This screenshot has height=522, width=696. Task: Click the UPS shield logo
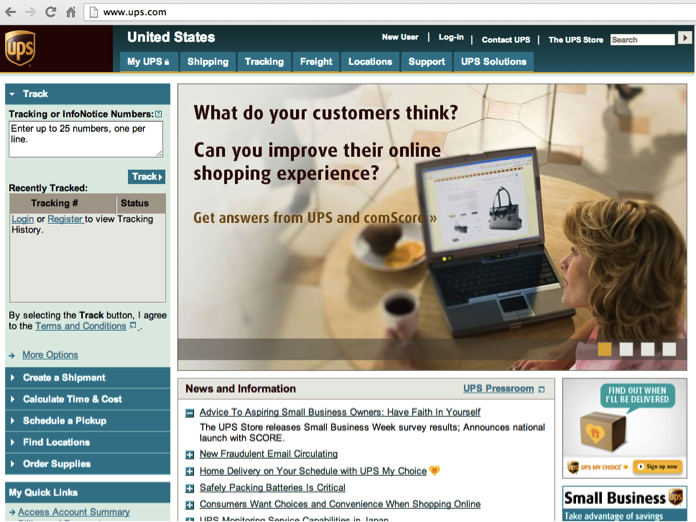(20, 48)
